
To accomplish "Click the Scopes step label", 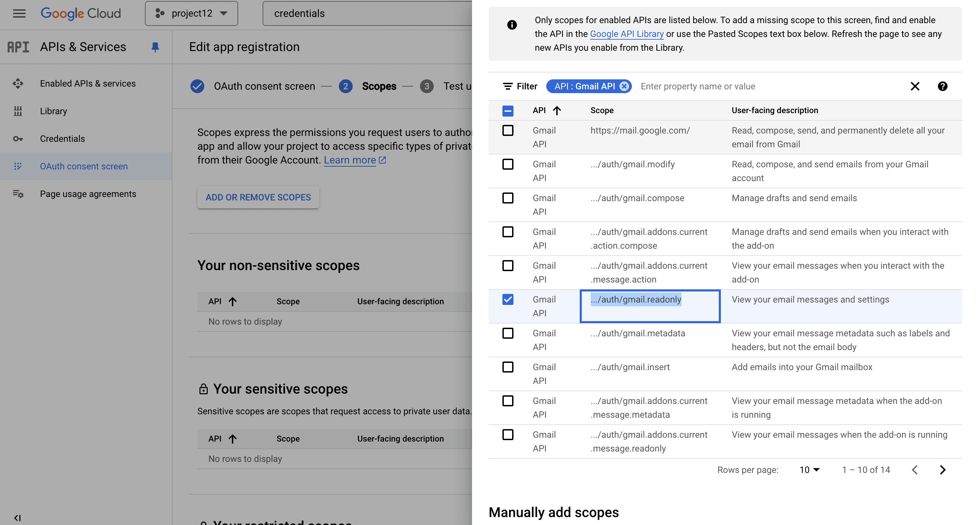I will click(379, 86).
